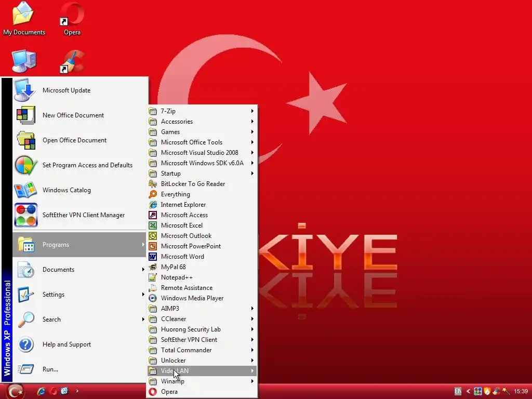
Task: Click the Open Office Document icon
Action: point(26,140)
